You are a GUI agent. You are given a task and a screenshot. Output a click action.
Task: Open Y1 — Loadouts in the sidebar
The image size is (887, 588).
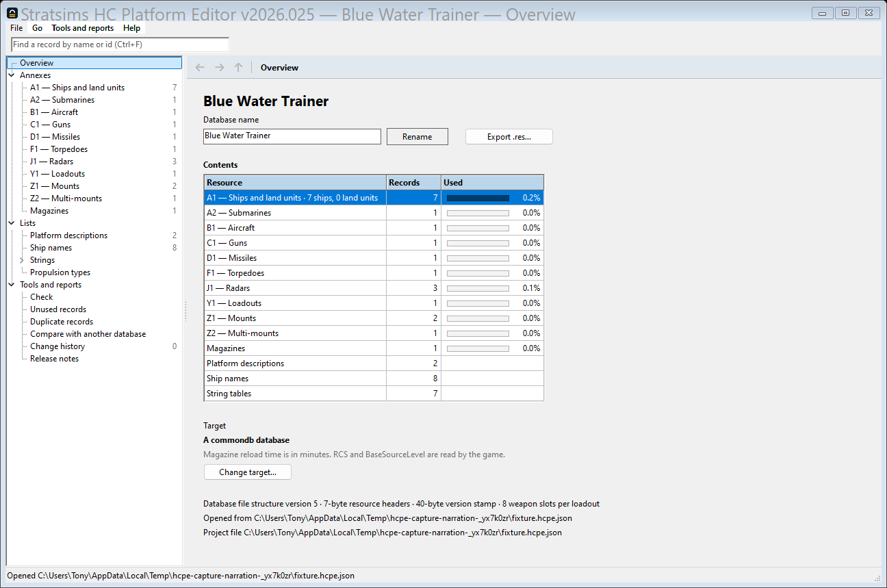pos(57,174)
